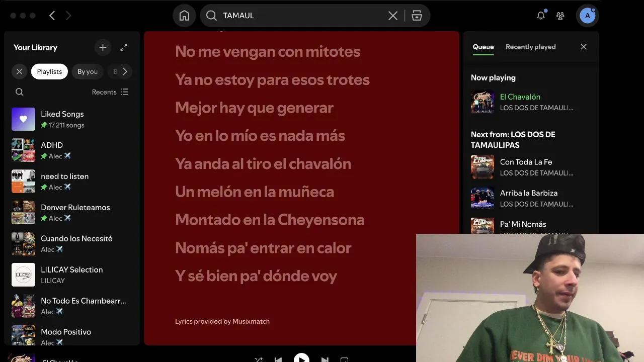This screenshot has width=644, height=362.
Task: Jump to lyric Yo en lo mío es nada más
Action: coord(260,136)
